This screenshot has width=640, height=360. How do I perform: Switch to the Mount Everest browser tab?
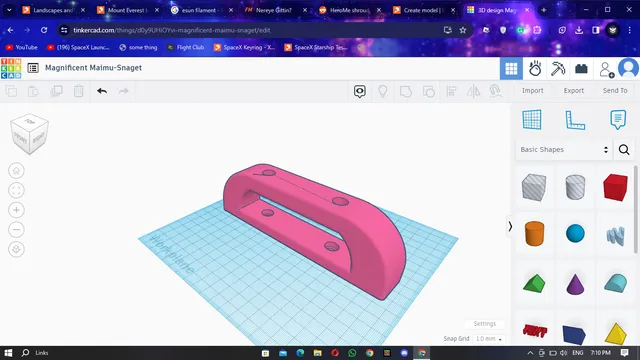point(128,10)
